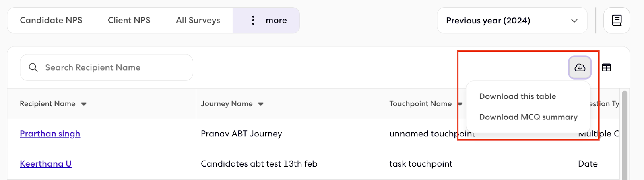Switch to the Candidate NPS tab

click(51, 20)
